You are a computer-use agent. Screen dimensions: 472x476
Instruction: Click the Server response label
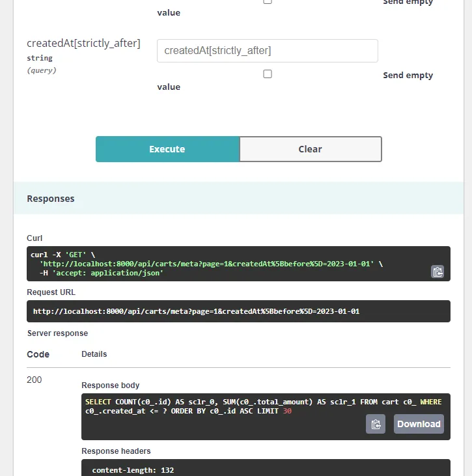click(58, 333)
